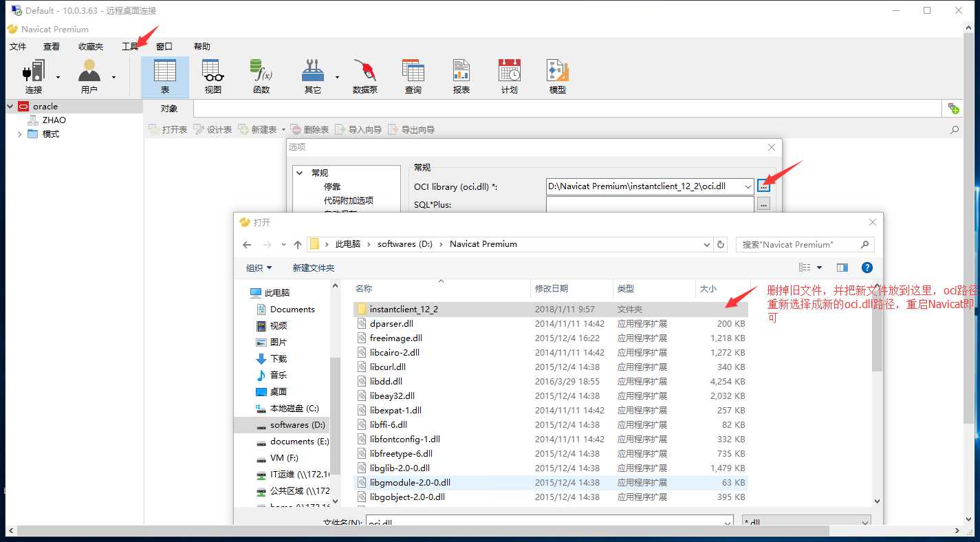Open the 查询 query view

click(413, 76)
